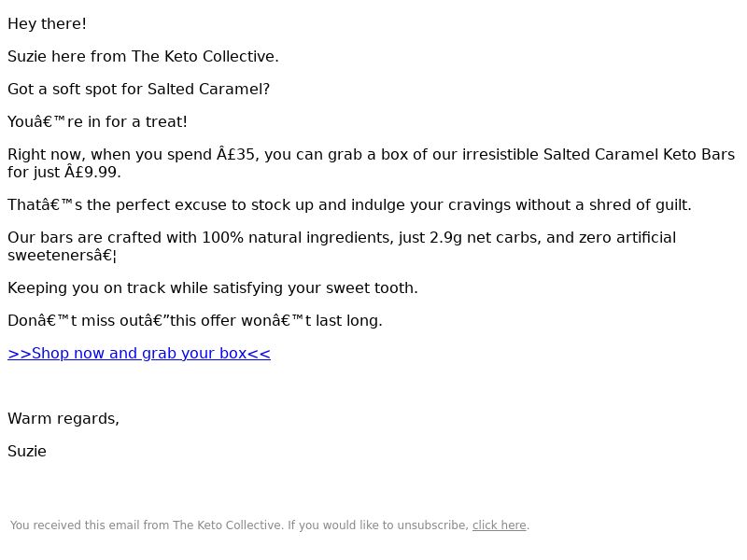Screen dimensions: 747x560
Task: Click the 'Suzie' signature at the bottom
Action: pyautogui.click(x=27, y=452)
